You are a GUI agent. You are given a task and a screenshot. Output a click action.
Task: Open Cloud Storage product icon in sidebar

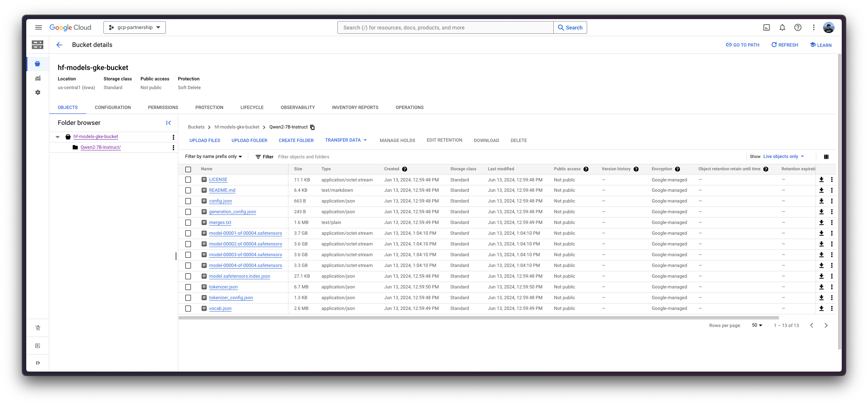coord(37,45)
